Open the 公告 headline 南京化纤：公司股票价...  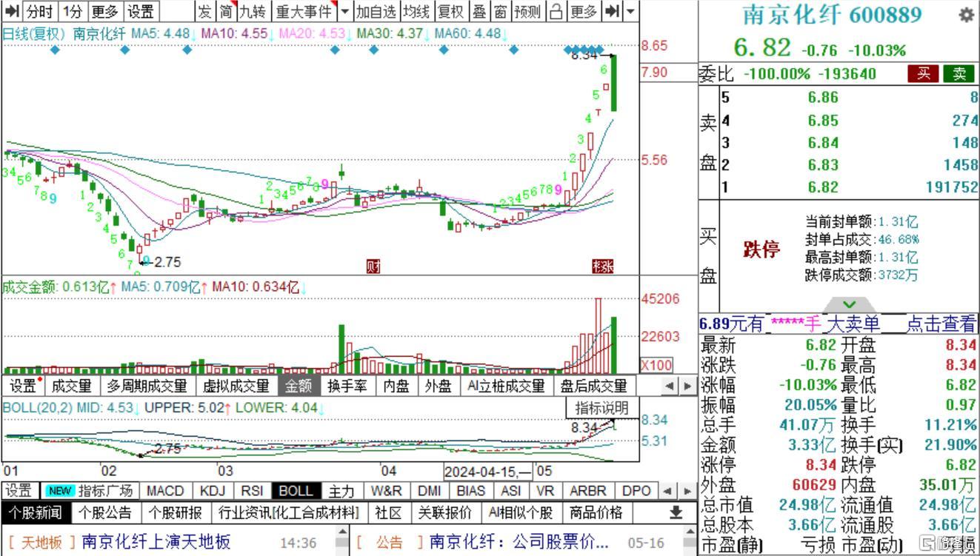click(519, 543)
